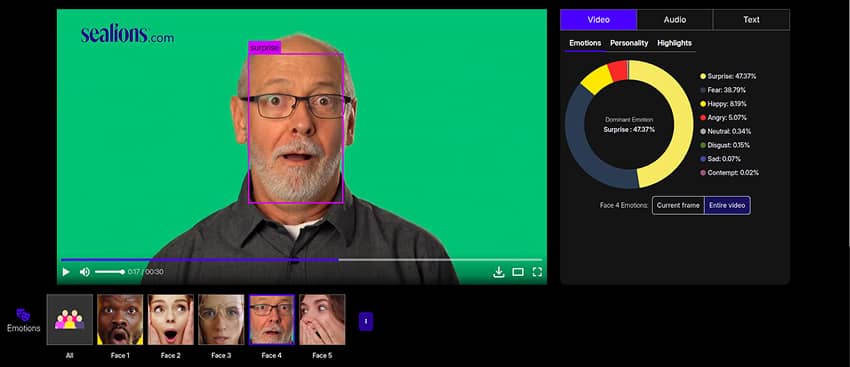Screen dimensions: 850x367
Task: Download the video with download icon
Action: 499,272
